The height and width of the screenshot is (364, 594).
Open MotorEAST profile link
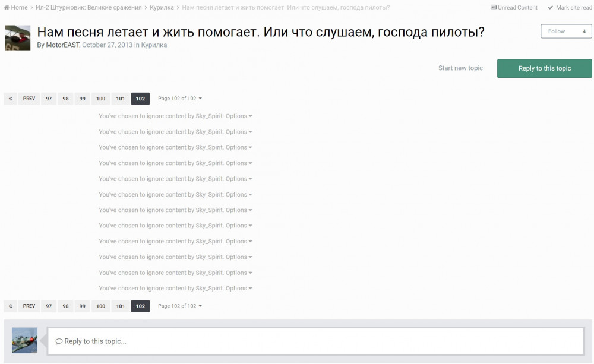point(62,45)
